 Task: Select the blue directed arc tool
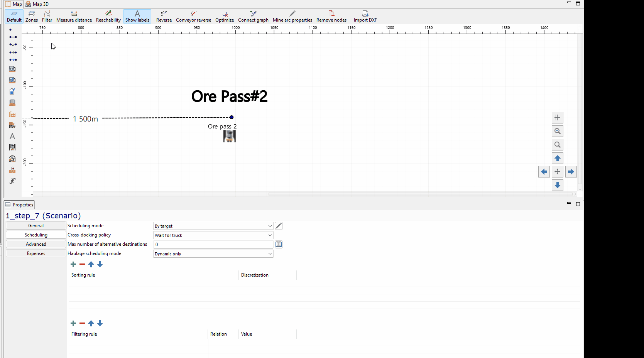[13, 60]
